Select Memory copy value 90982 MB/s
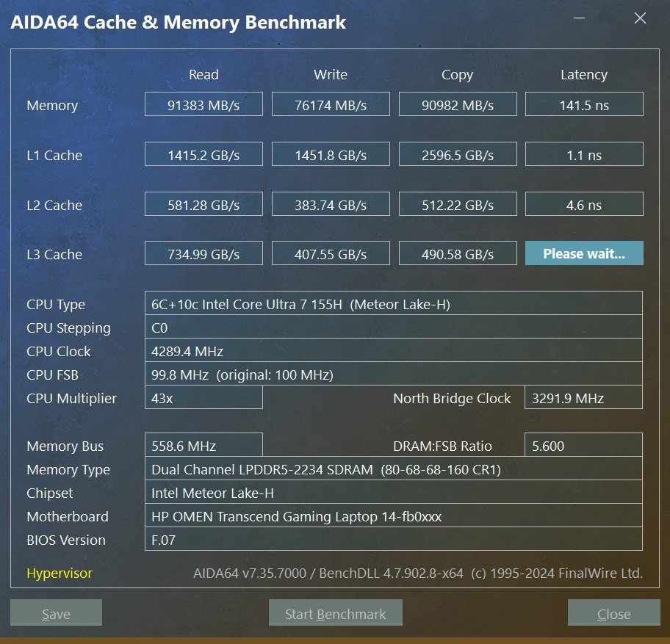 coord(458,104)
